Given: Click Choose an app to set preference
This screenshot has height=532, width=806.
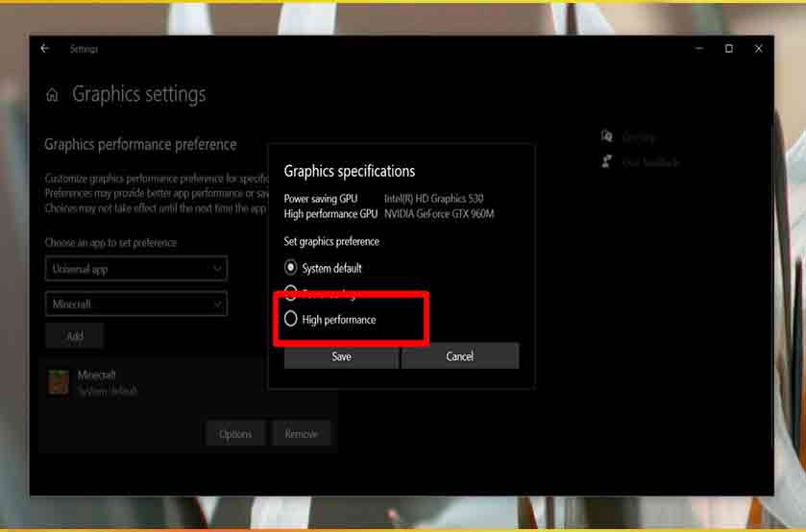Looking at the screenshot, I should click(x=110, y=242).
